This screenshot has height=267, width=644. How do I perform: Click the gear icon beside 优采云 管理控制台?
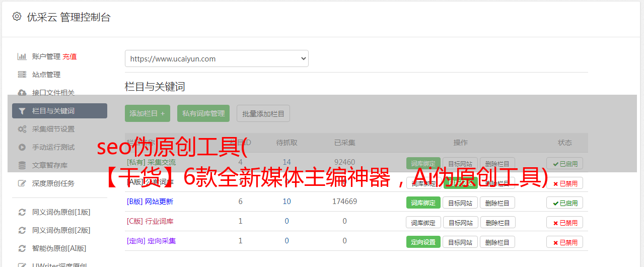click(17, 17)
